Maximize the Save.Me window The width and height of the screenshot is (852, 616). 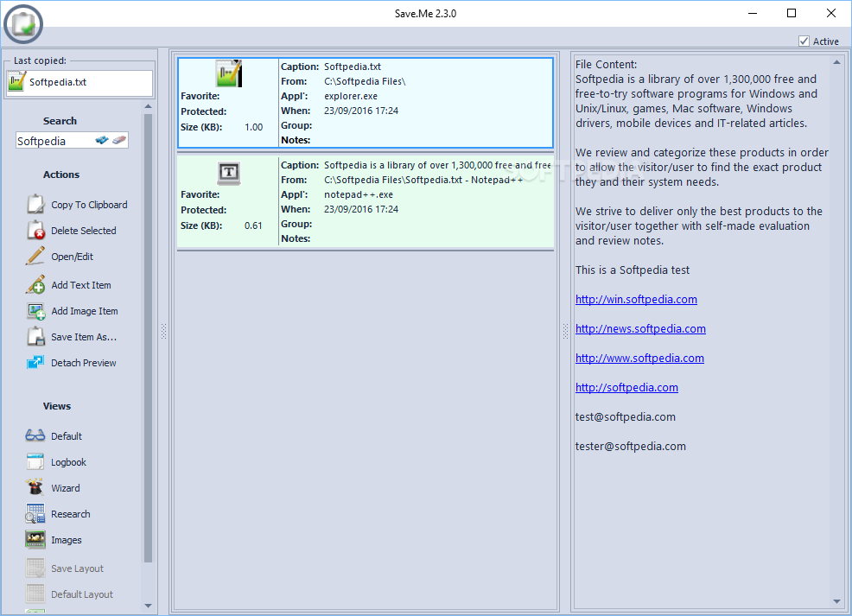(x=792, y=13)
